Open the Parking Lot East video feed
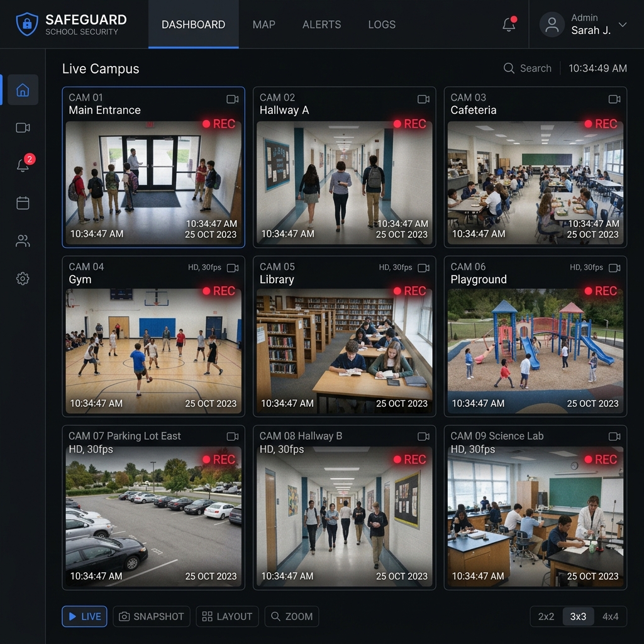 153,516
